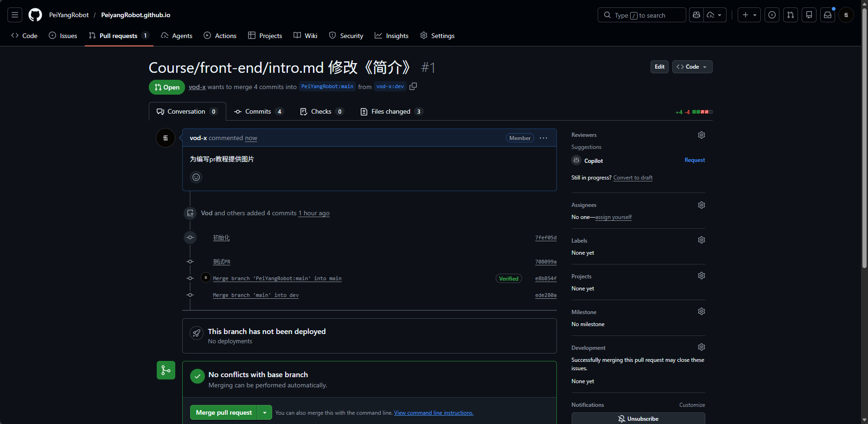Viewport: 868px width, 424px height.
Task: Copy the vod-x:dev branch name
Action: point(413,86)
